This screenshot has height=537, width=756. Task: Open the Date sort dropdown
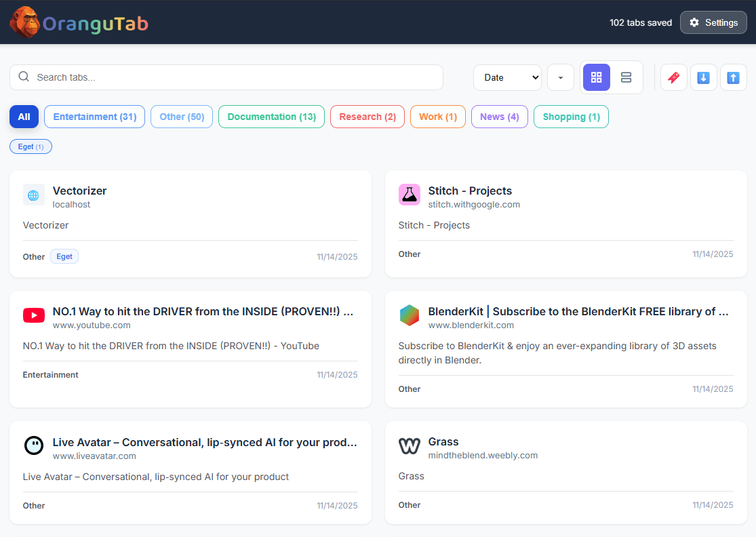(507, 77)
